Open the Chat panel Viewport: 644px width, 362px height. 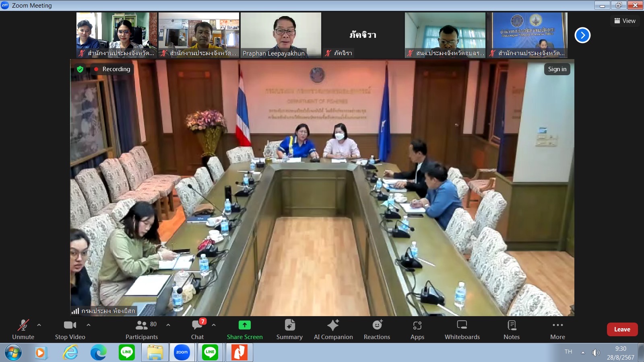pyautogui.click(x=197, y=329)
